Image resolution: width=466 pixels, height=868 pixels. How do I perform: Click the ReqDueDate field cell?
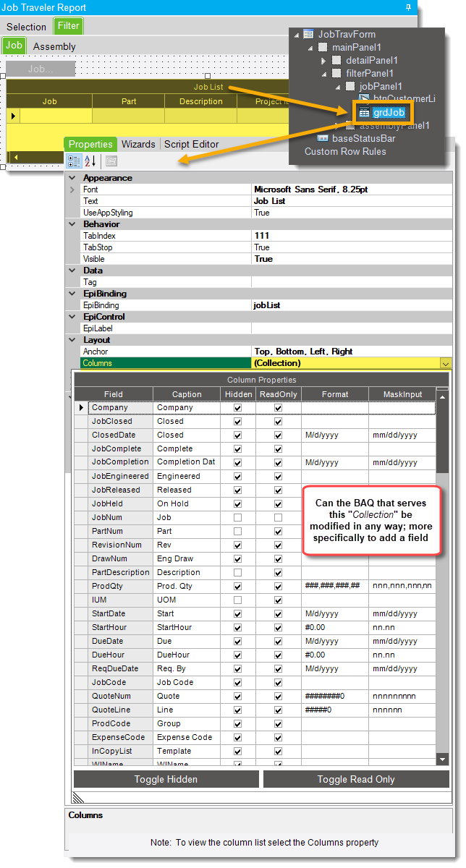coord(120,669)
